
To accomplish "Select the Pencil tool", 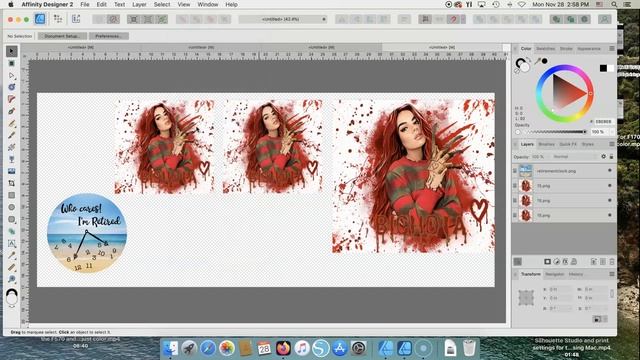I will click(x=11, y=123).
